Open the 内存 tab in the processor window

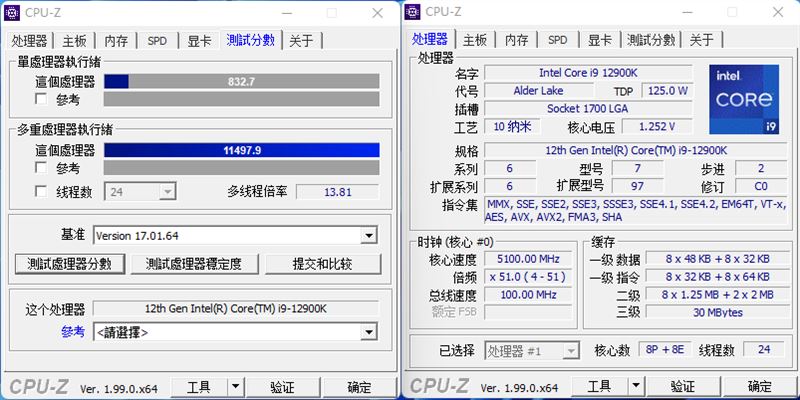(x=516, y=40)
